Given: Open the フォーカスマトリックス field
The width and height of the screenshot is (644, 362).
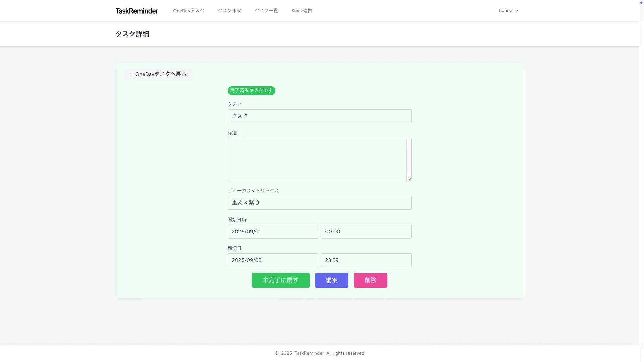Looking at the screenshot, I should point(319,203).
